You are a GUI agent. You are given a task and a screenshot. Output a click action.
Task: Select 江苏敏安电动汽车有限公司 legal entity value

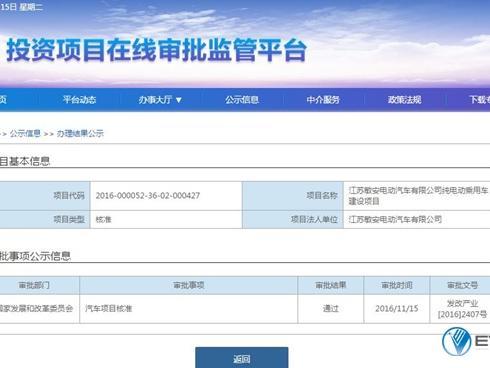tap(395, 219)
